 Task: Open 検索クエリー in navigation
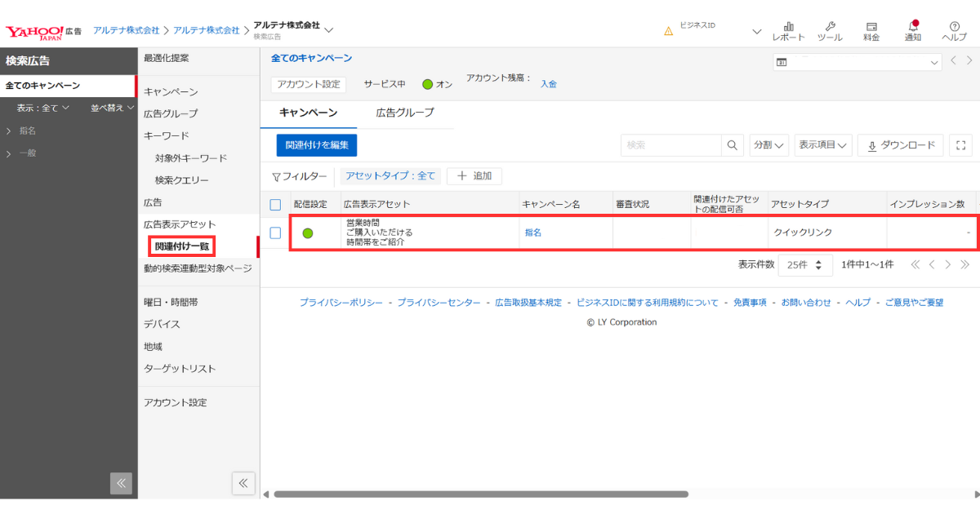coord(182,179)
